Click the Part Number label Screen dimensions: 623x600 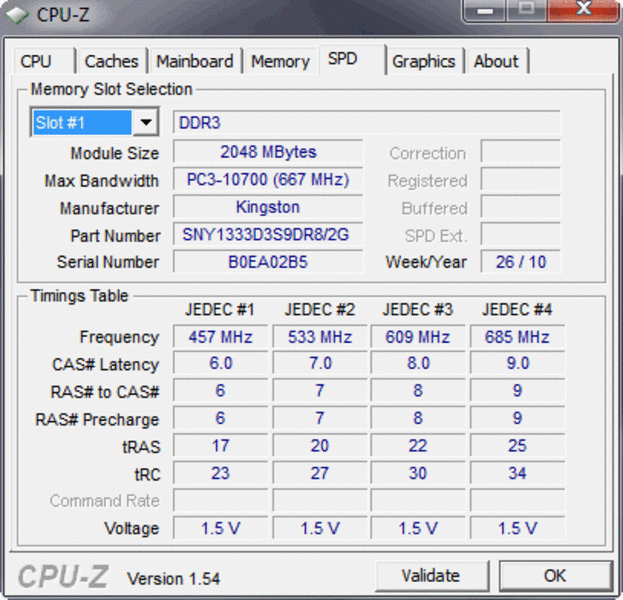(116, 236)
